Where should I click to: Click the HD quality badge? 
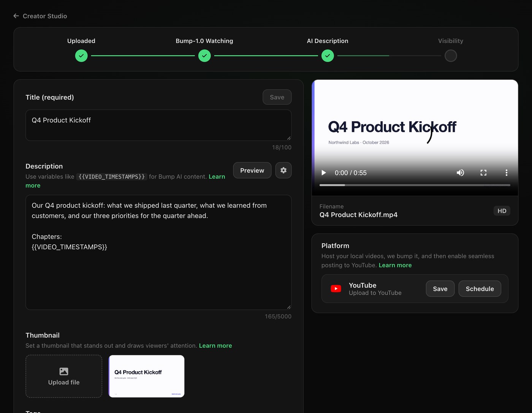[502, 211]
